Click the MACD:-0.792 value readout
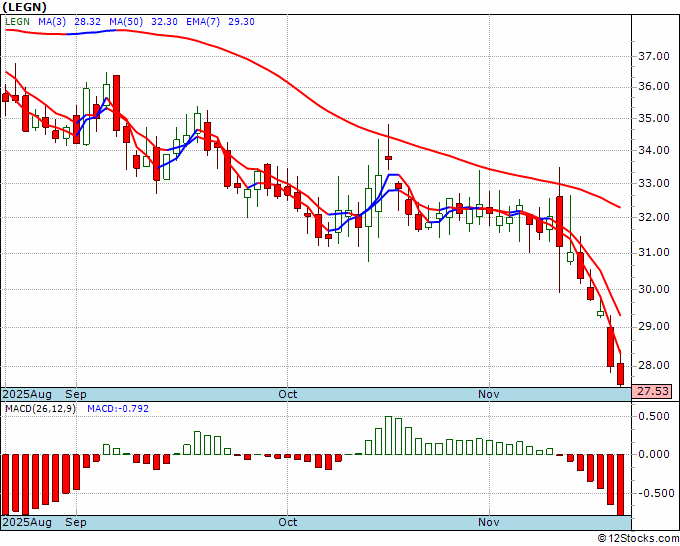Screen dimensions: 680x546 118,409
